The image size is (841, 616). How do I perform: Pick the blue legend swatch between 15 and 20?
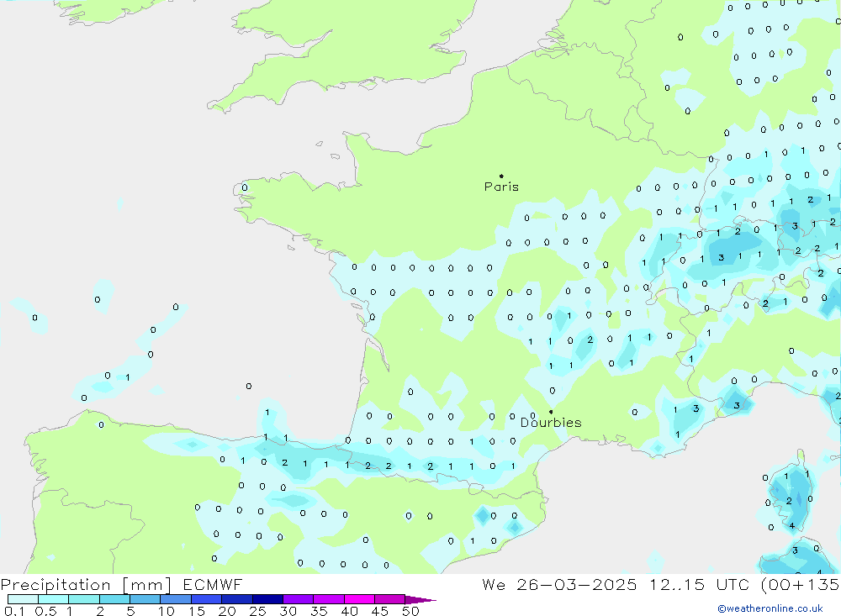pos(206,599)
